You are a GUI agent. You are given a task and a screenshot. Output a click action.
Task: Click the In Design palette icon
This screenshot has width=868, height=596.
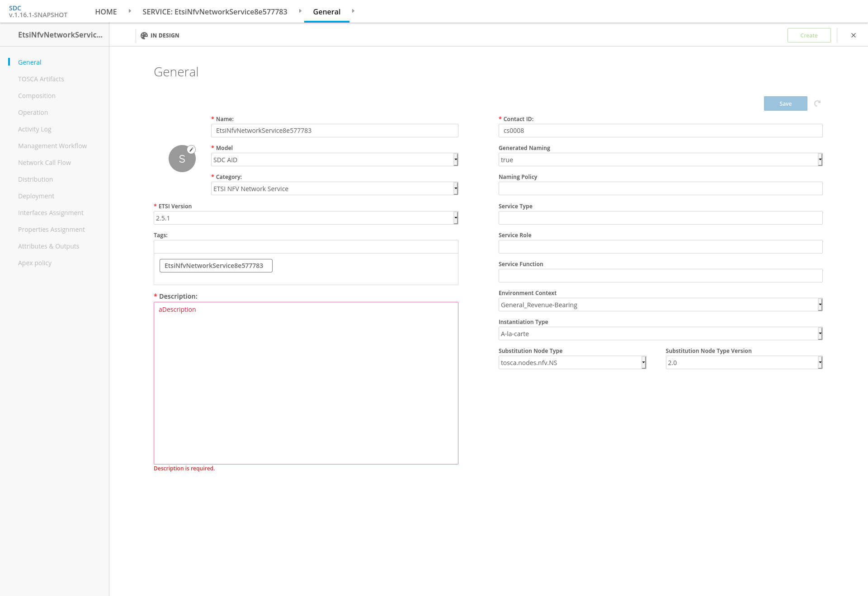[144, 36]
